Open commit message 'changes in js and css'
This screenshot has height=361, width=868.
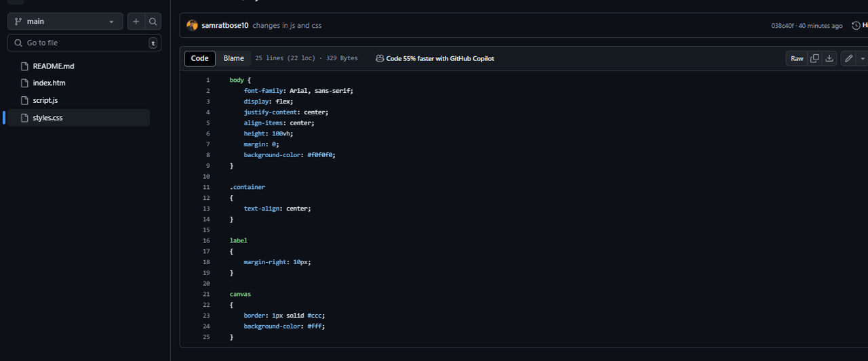pos(287,26)
